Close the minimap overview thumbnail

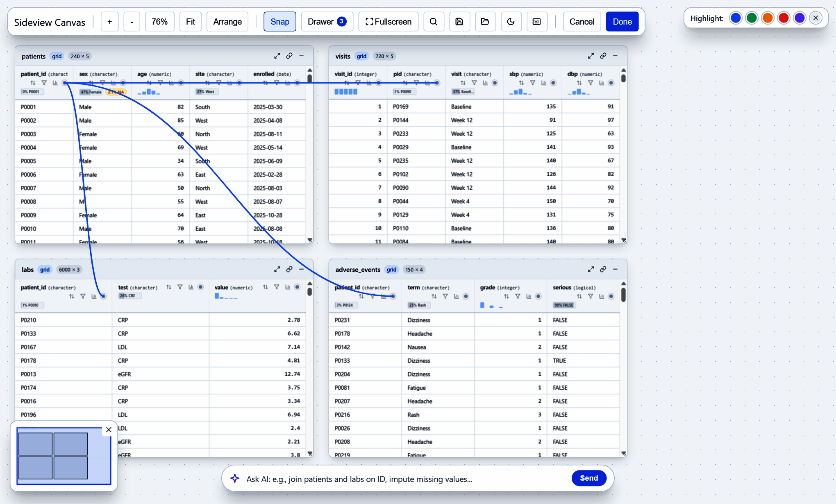pyautogui.click(x=109, y=429)
